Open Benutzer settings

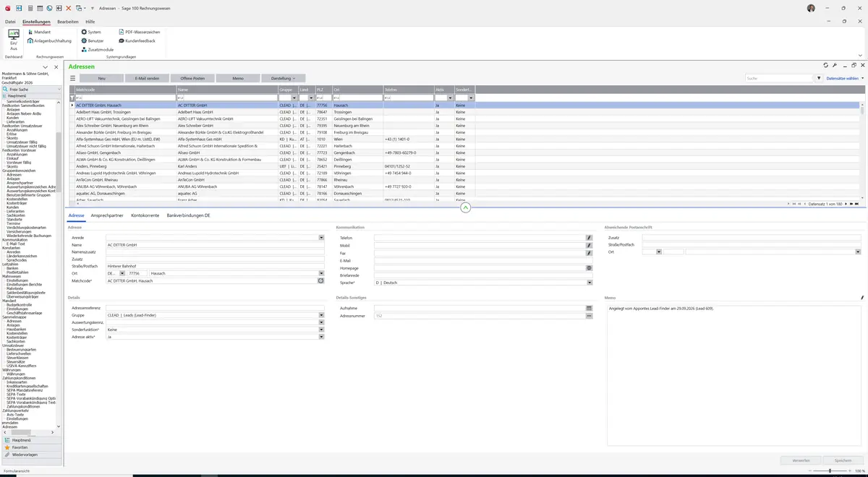coord(93,40)
